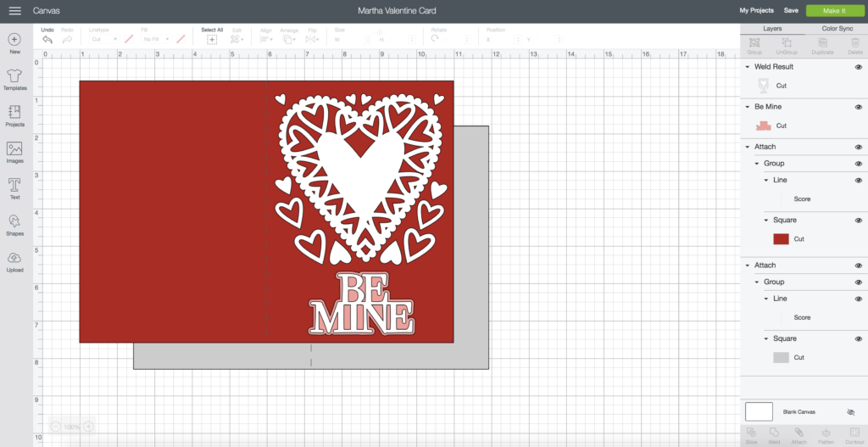Viewport: 868px width, 447px height.
Task: Hide the red card's Line layer
Action: (x=859, y=180)
